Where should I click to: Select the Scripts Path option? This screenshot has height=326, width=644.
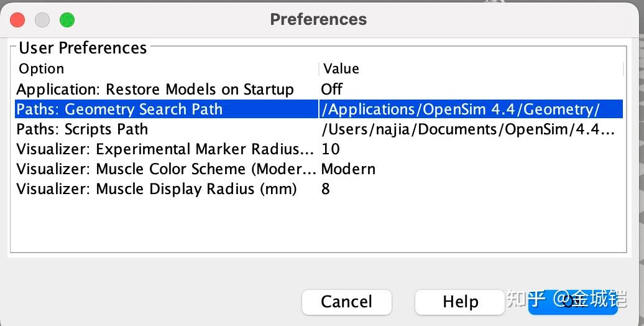(82, 129)
